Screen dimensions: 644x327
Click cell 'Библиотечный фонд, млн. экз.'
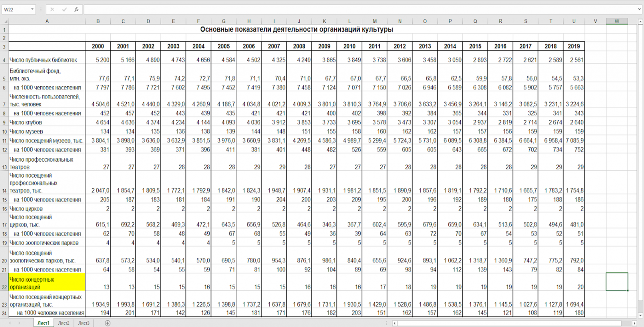point(47,73)
